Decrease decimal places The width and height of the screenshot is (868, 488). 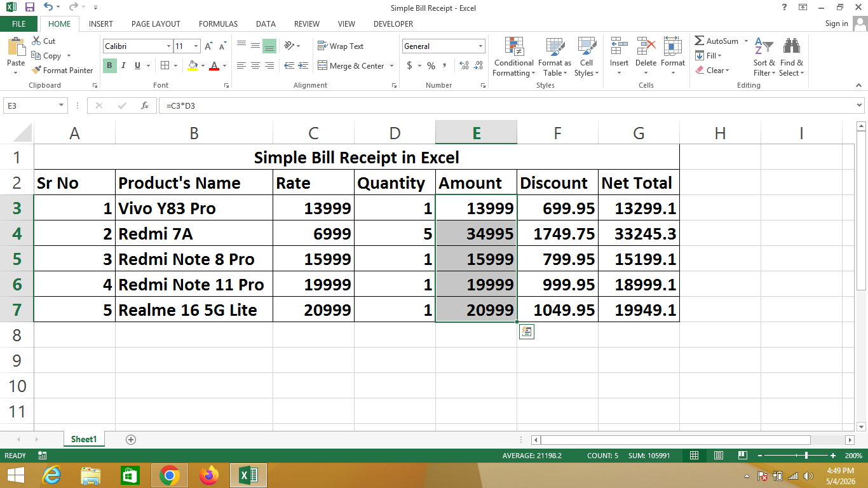click(x=478, y=65)
